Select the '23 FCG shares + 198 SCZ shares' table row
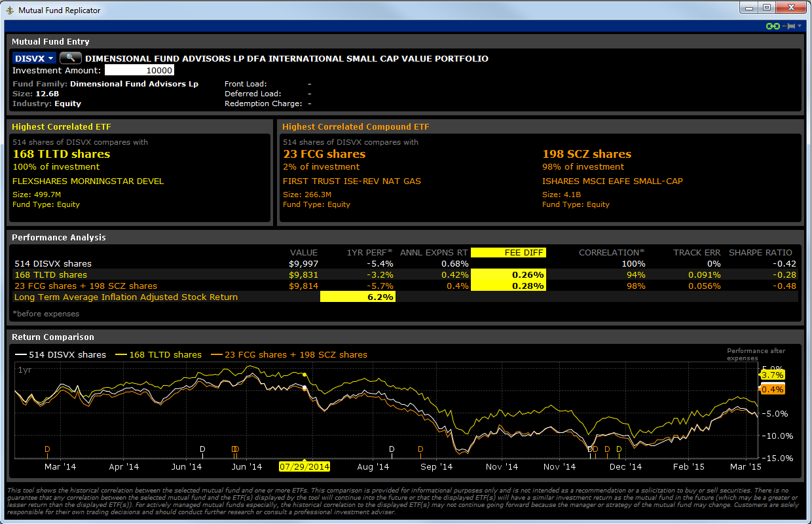 click(405, 286)
